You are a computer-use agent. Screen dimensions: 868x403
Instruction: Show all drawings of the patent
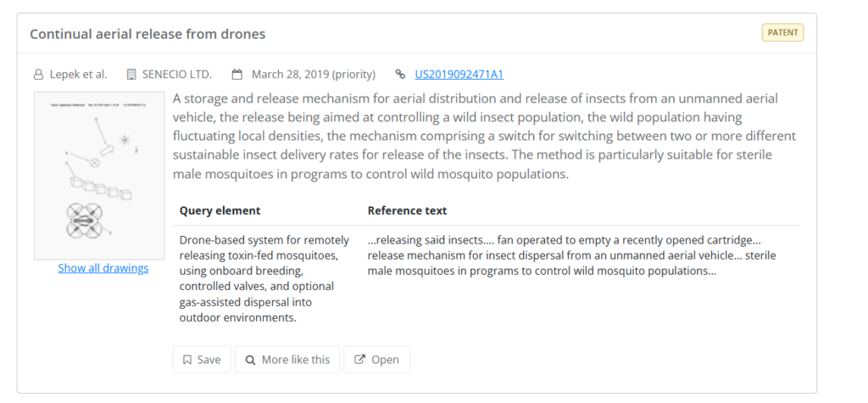click(x=103, y=268)
